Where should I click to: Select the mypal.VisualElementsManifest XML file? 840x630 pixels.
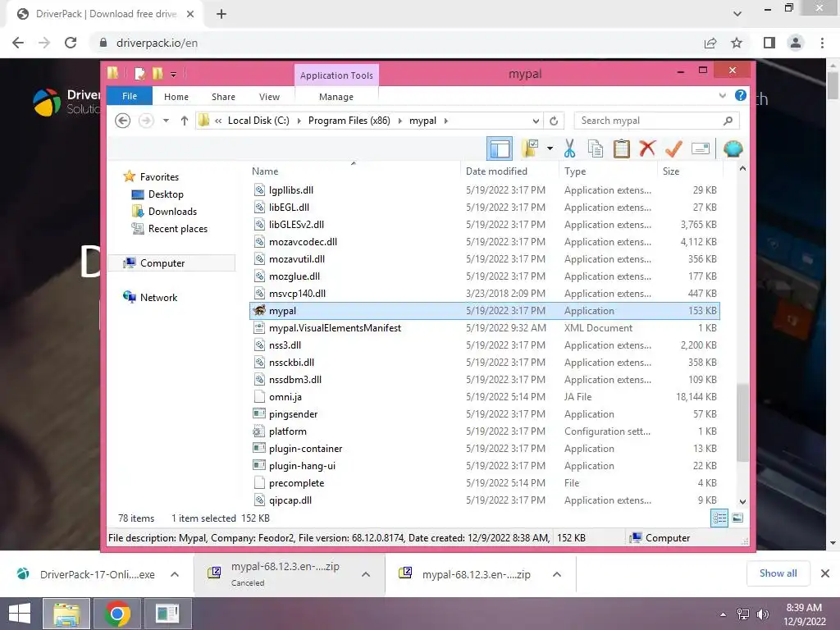pos(484,328)
